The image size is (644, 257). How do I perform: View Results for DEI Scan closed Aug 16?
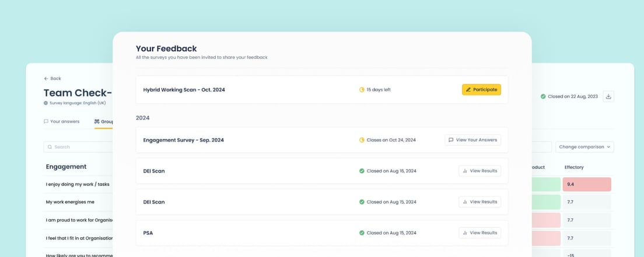tap(480, 171)
